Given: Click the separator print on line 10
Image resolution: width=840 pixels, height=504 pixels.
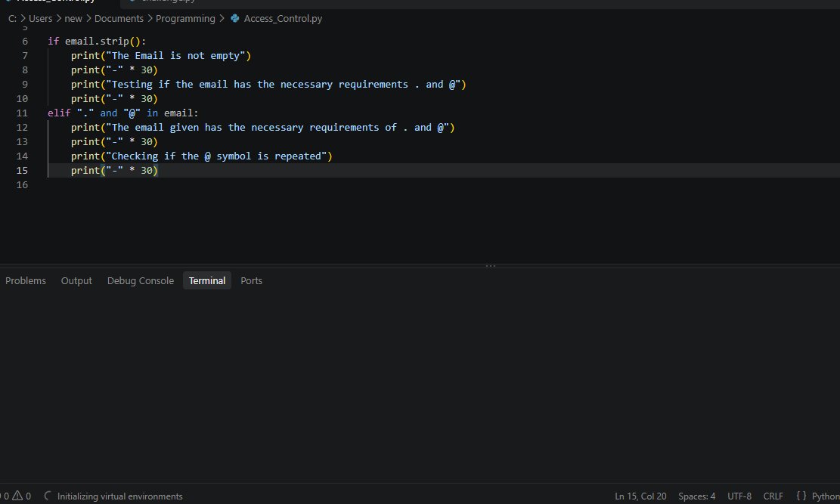Looking at the screenshot, I should (115, 98).
